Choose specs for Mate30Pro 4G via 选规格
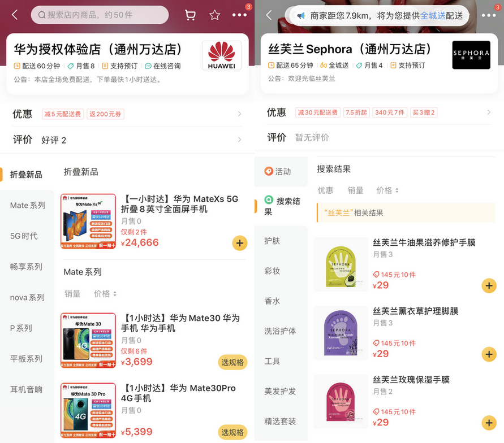 click(x=232, y=432)
